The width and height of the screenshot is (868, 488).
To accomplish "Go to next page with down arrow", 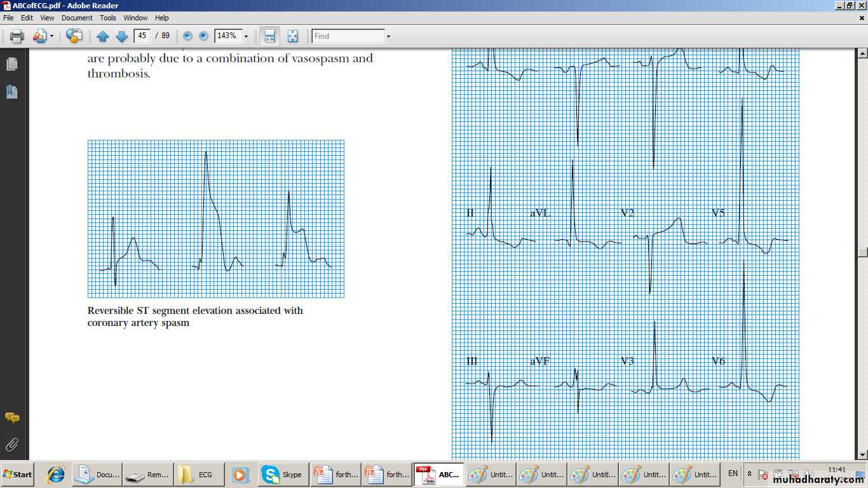I will (121, 36).
